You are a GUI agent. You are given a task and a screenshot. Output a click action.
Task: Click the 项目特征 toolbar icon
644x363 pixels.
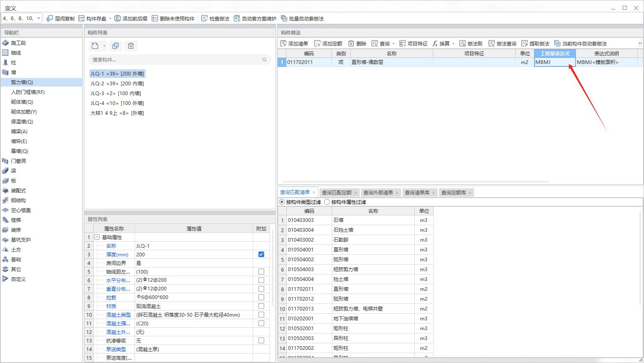pos(402,43)
